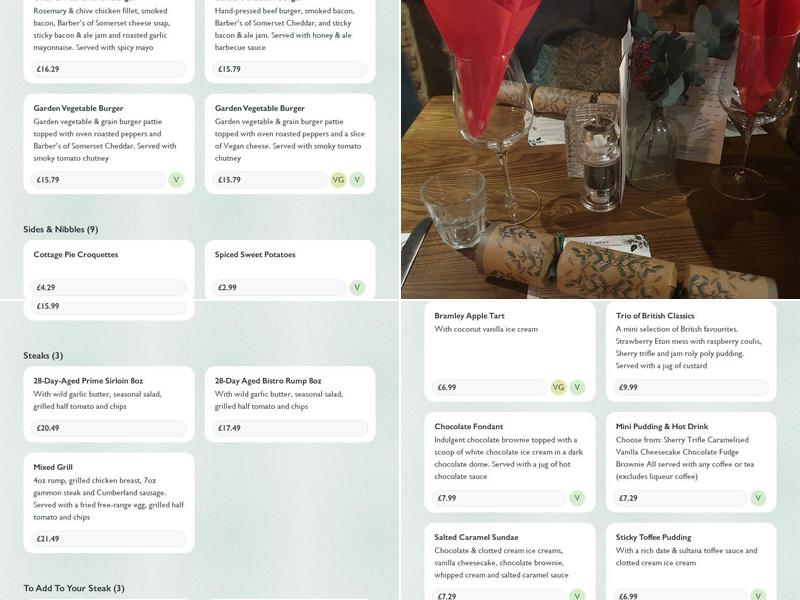This screenshot has height=600, width=800.
Task: Click the V badge on Salted Caramel Sundae
Action: [577, 595]
